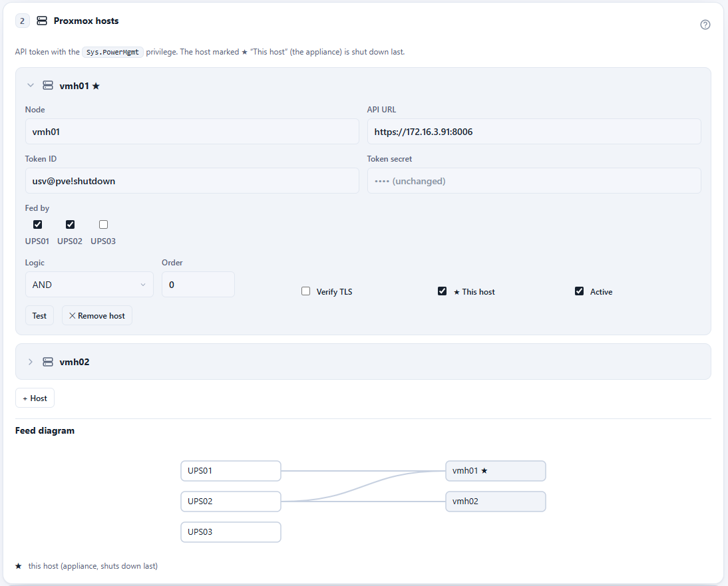This screenshot has height=586, width=728.
Task: Focus the Token ID input field
Action: point(192,180)
